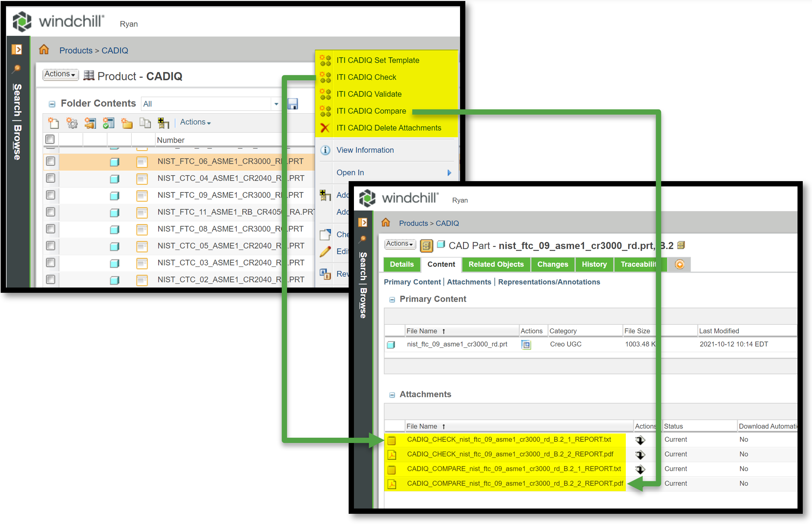Click the Products breadcrumb link in the back window
The image size is (812, 524).
[x=75, y=50]
